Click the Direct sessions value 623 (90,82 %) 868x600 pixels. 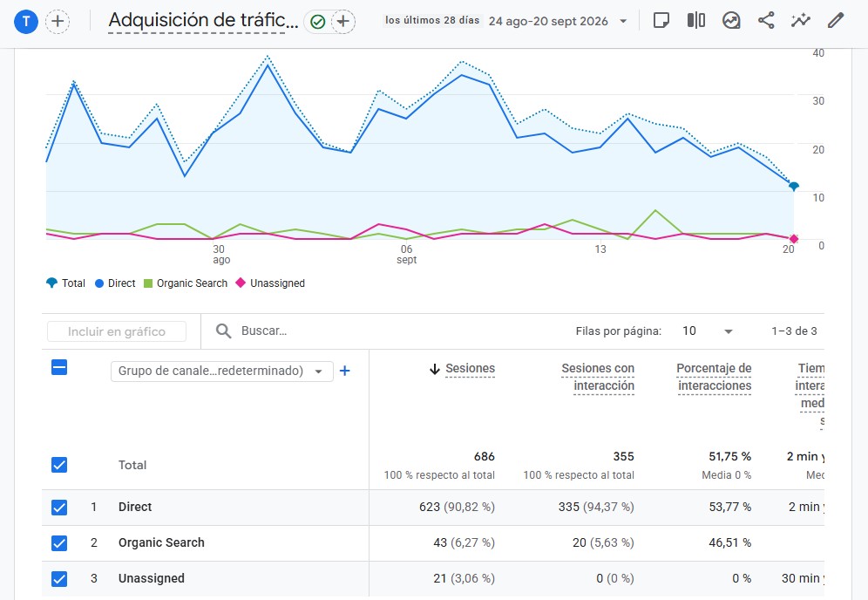coord(457,507)
